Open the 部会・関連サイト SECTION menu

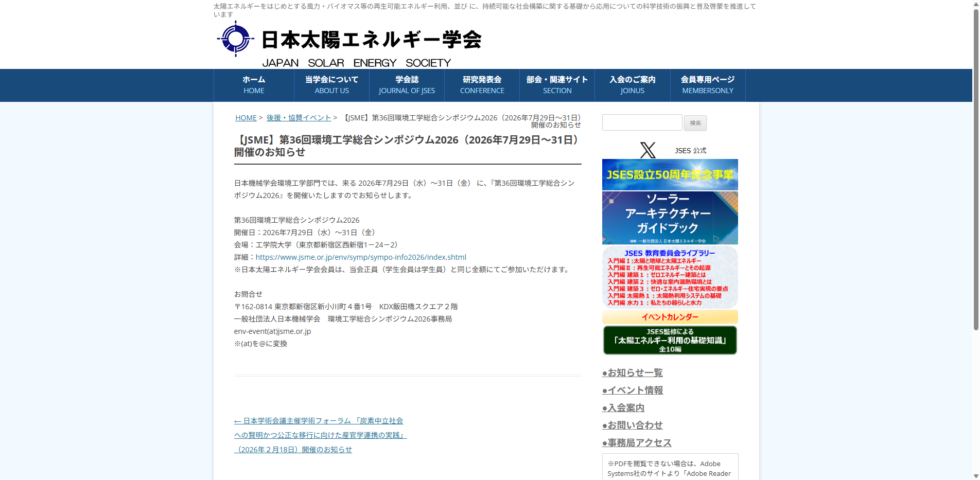click(557, 85)
